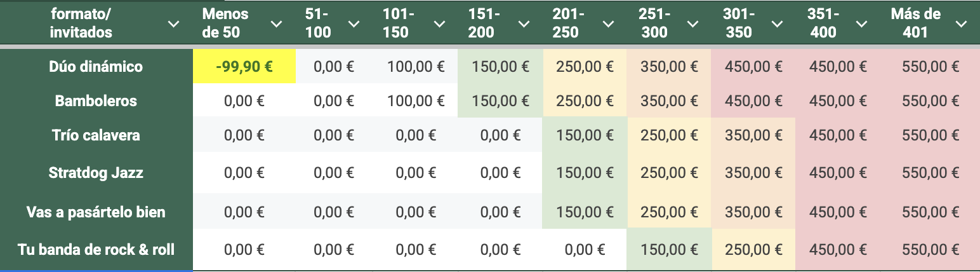Screen dimensions: 980x272
Task: Expand the 51-100 column filter arrow
Action: tap(354, 24)
